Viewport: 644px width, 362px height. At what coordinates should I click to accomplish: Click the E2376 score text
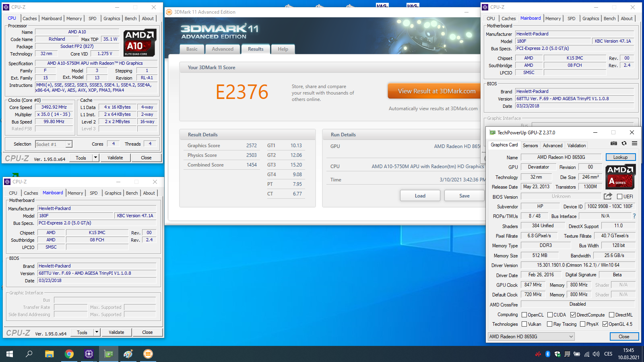[x=242, y=92]
